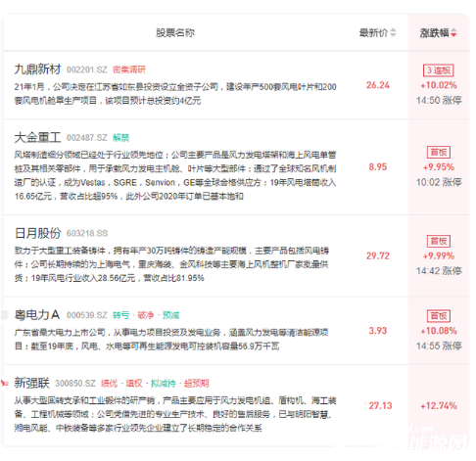Click the 首板 badge for 大金重工

[439, 153]
